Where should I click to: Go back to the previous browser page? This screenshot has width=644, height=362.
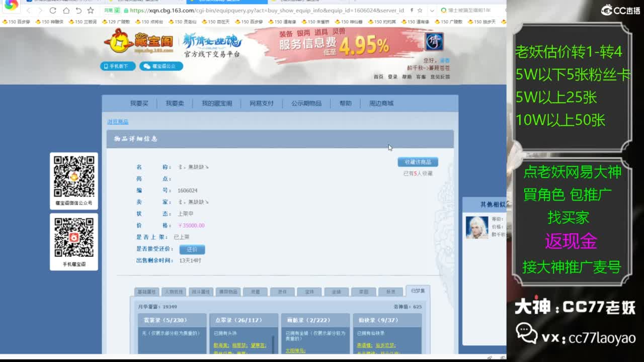coord(29,10)
